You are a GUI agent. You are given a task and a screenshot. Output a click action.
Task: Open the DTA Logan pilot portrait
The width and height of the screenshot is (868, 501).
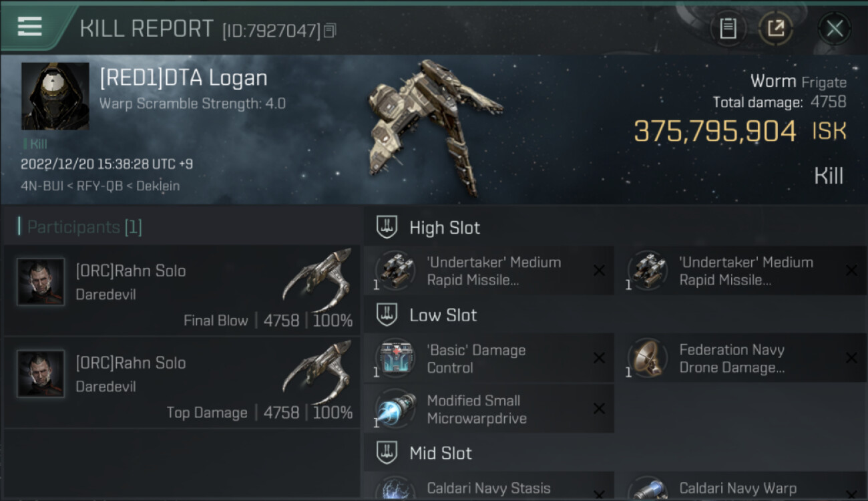(x=55, y=96)
